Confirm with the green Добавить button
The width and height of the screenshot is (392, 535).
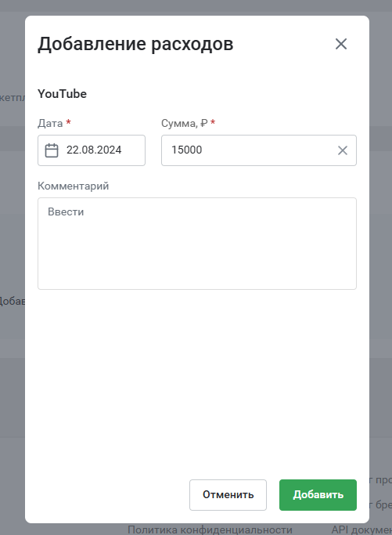318,495
